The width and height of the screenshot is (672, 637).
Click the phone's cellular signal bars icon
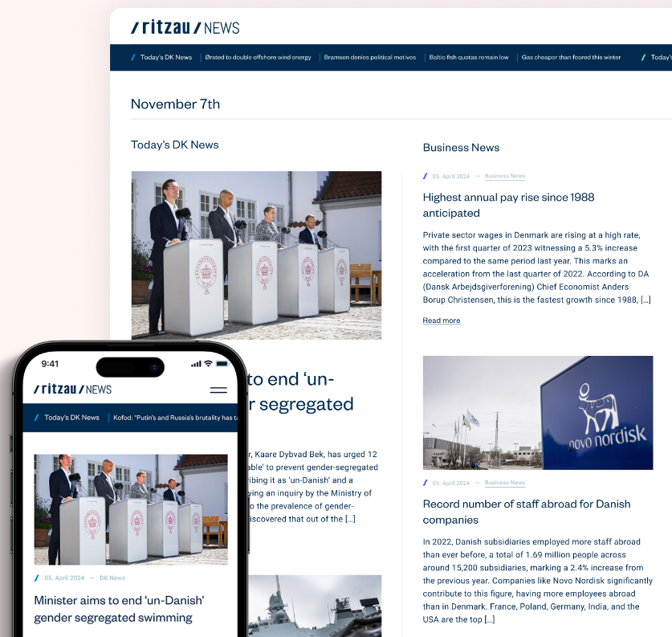[x=196, y=364]
